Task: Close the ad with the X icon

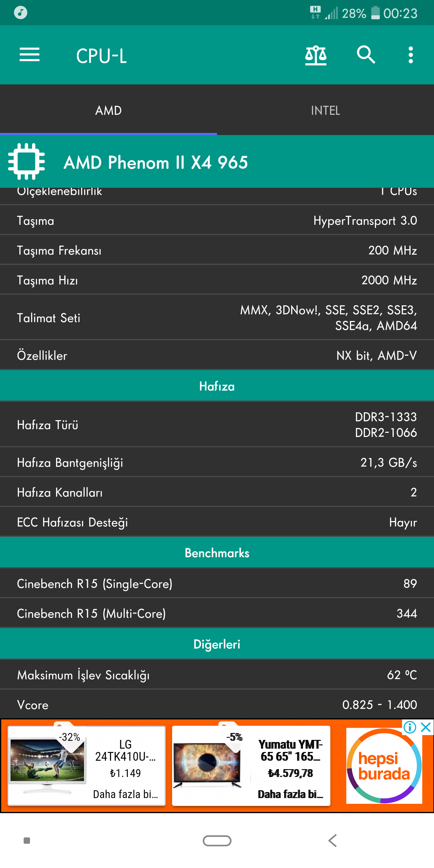Action: click(x=426, y=727)
